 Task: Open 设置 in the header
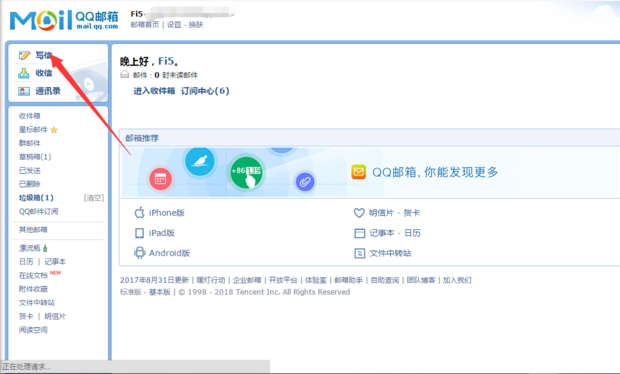(x=174, y=25)
